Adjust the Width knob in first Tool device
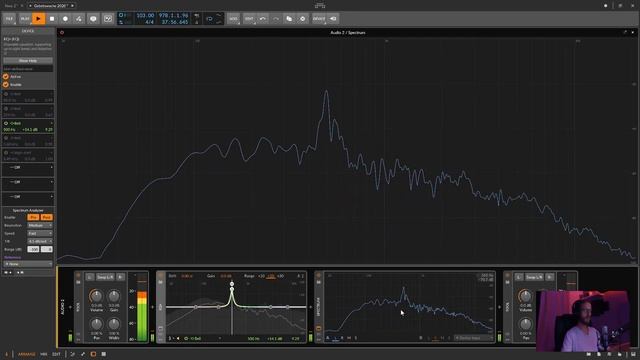This screenshot has height=360, width=640. point(114,324)
